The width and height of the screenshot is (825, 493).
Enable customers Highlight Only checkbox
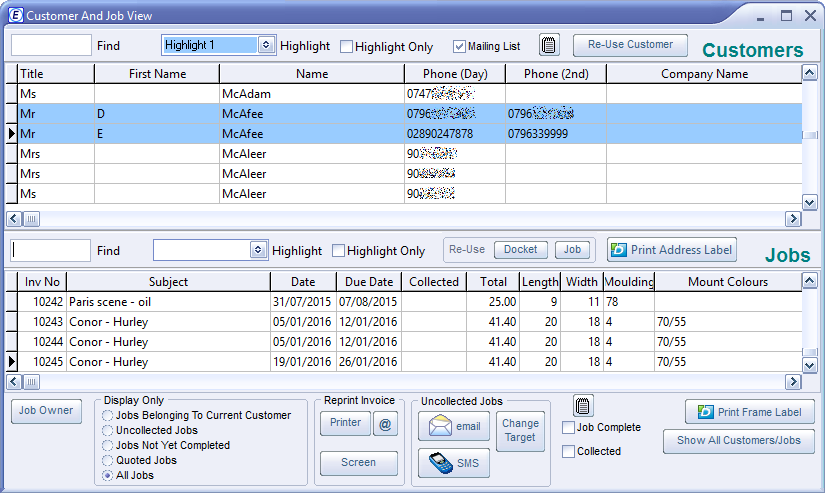[346, 46]
